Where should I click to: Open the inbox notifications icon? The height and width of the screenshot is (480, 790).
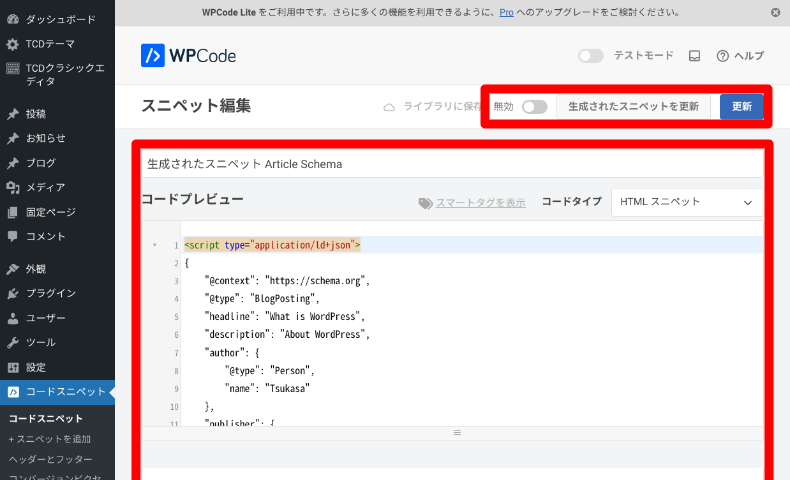(694, 56)
